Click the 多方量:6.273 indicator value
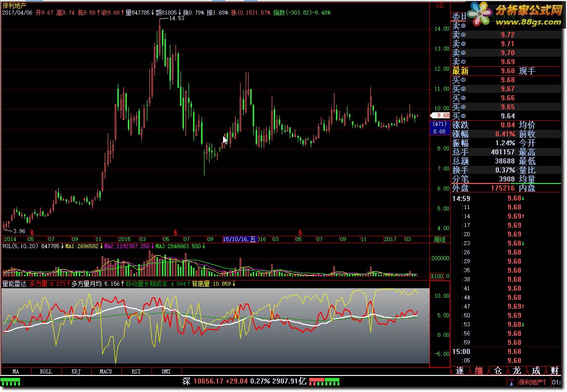 pyautogui.click(x=47, y=284)
